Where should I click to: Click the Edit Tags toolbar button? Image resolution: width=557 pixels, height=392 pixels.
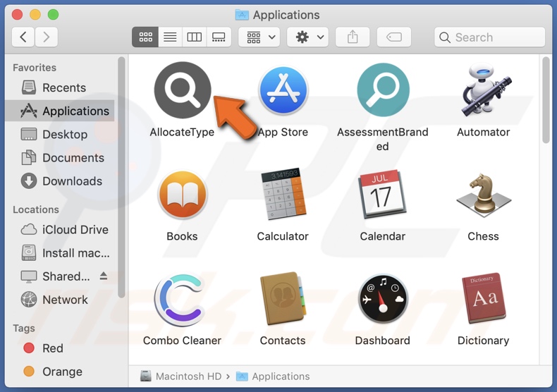point(394,37)
